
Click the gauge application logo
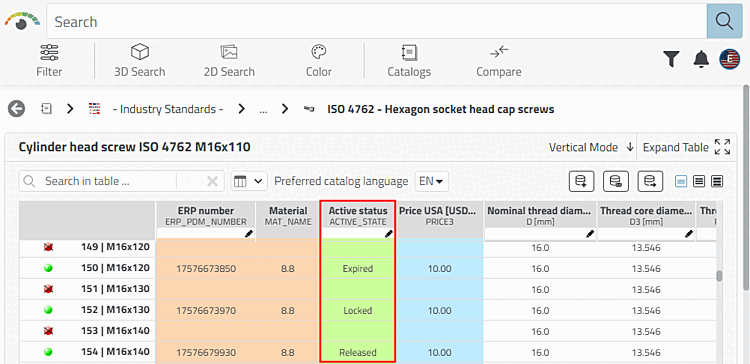point(22,22)
